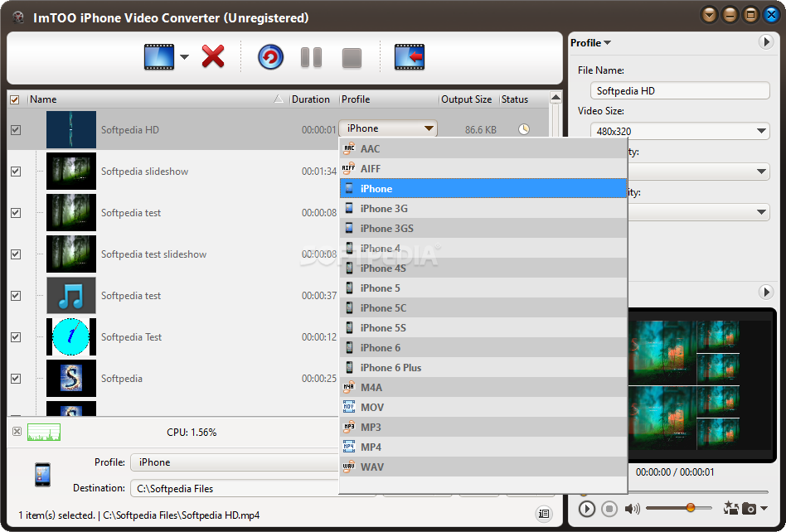This screenshot has width=786, height=532.
Task: Select the highlighted iPhone profile
Action: 483,189
